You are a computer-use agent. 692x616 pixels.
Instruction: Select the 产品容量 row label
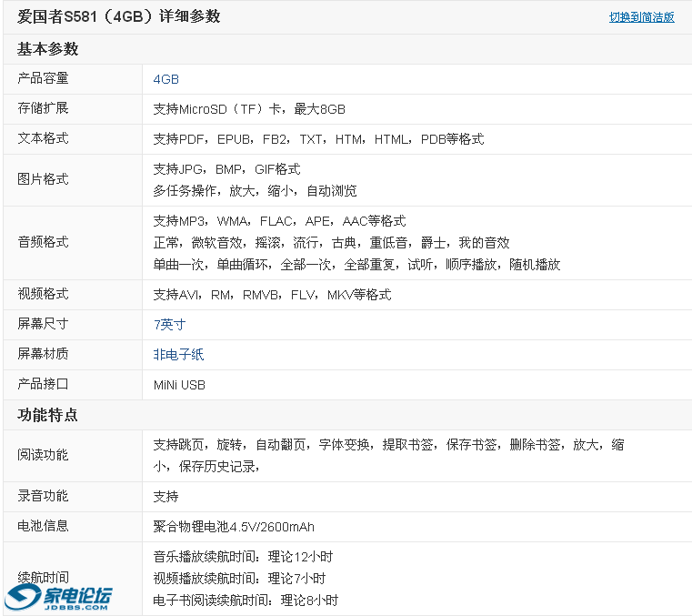[x=43, y=78]
